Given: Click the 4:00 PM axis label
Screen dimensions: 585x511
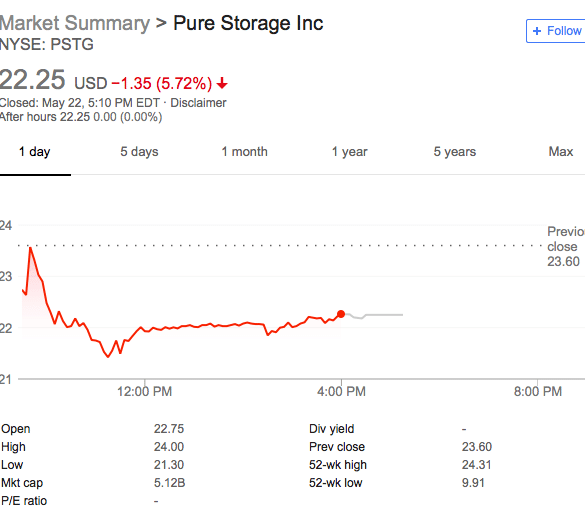Looking at the screenshot, I should coord(341,392).
